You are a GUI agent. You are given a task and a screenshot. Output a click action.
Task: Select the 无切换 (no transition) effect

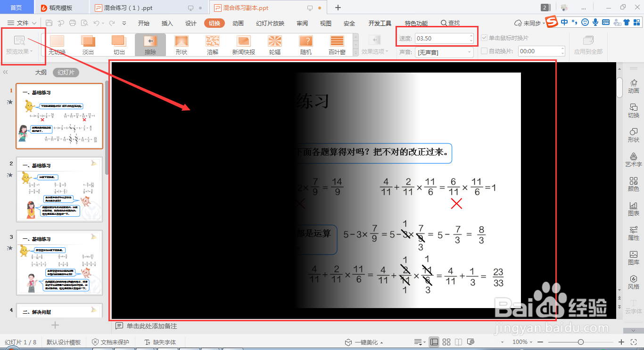tap(57, 45)
